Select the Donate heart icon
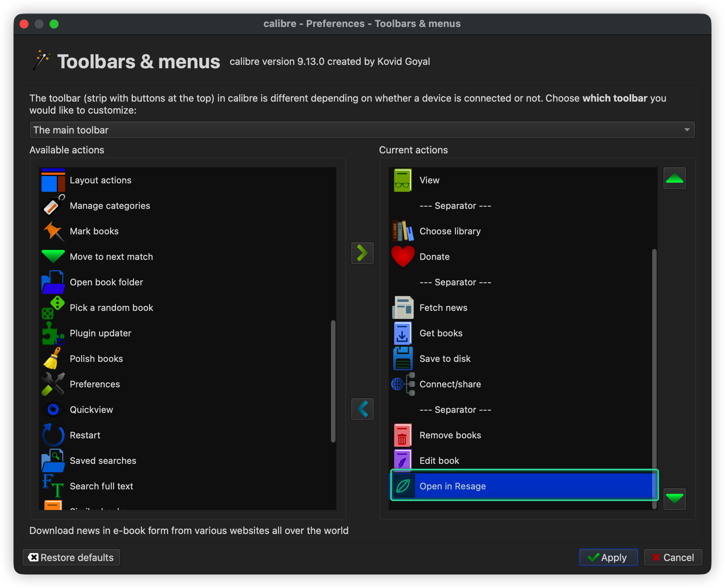 [x=403, y=257]
